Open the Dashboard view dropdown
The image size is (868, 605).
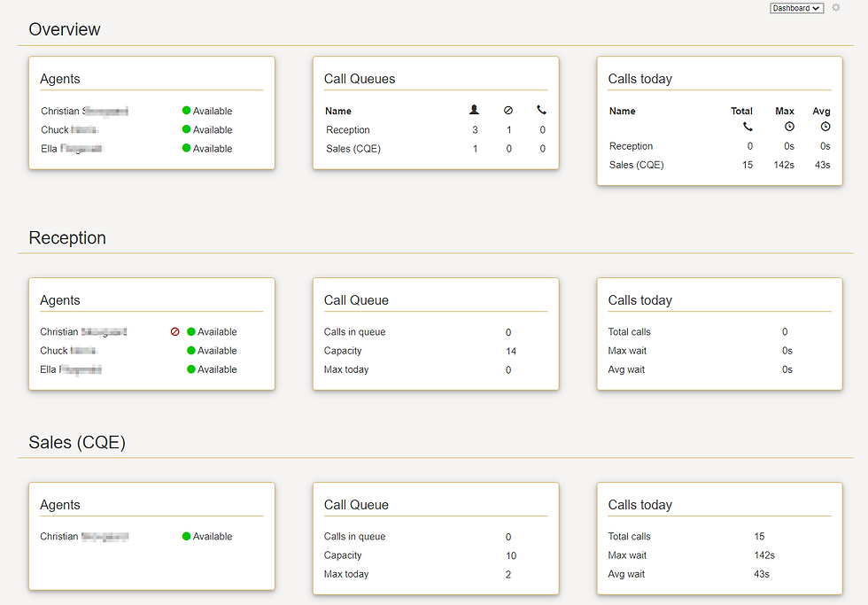click(795, 8)
